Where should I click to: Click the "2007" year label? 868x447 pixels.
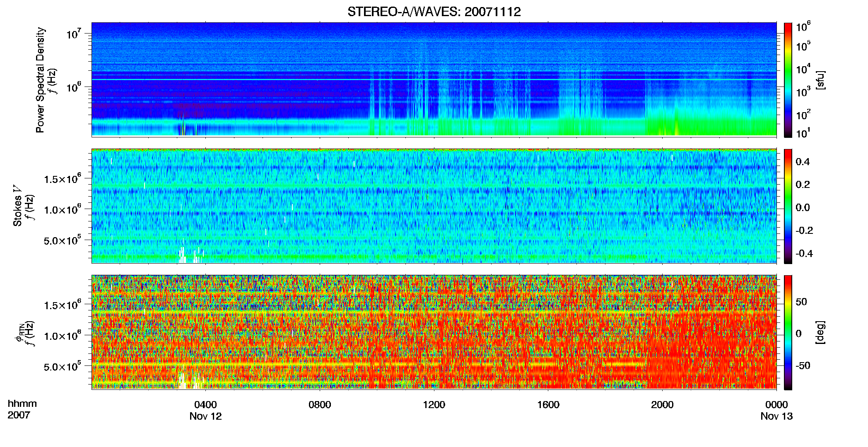click(19, 415)
